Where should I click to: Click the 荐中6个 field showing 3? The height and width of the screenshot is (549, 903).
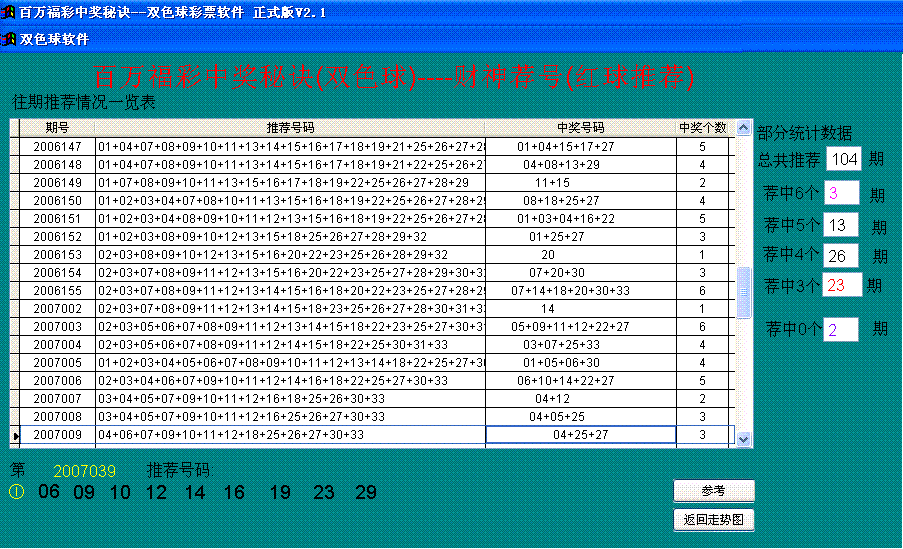[x=839, y=193]
